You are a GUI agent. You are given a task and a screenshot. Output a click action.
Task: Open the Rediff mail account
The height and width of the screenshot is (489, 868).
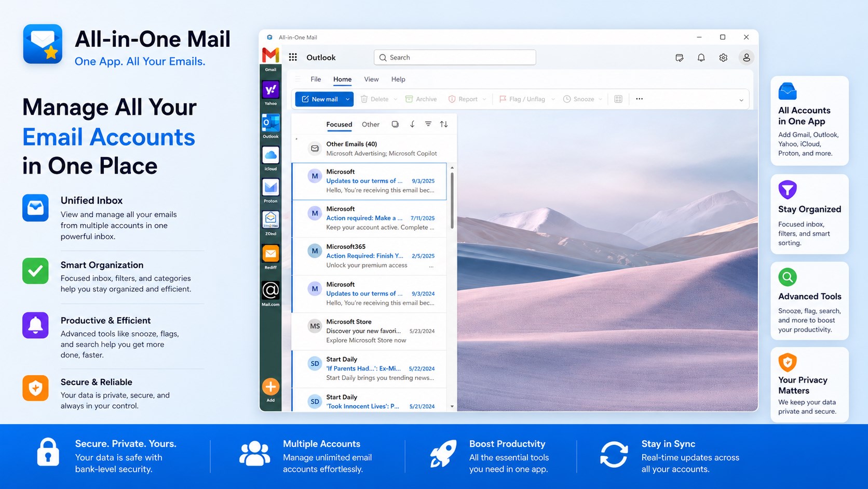click(270, 254)
